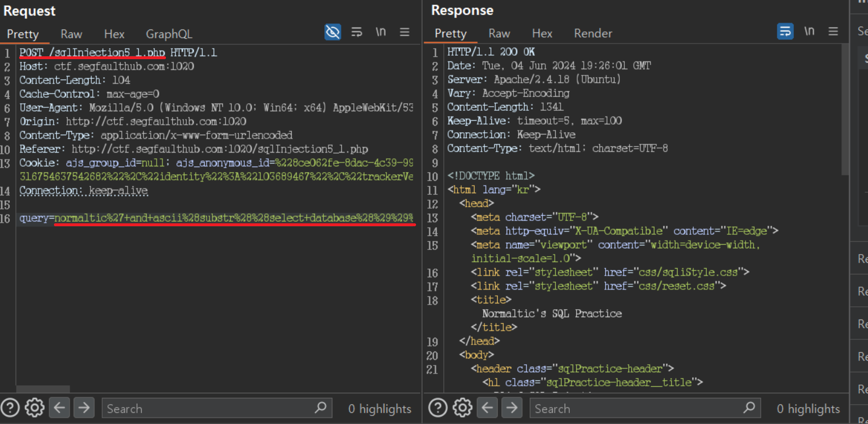Click the Response panel title
This screenshot has width=868, height=424.
(x=462, y=10)
